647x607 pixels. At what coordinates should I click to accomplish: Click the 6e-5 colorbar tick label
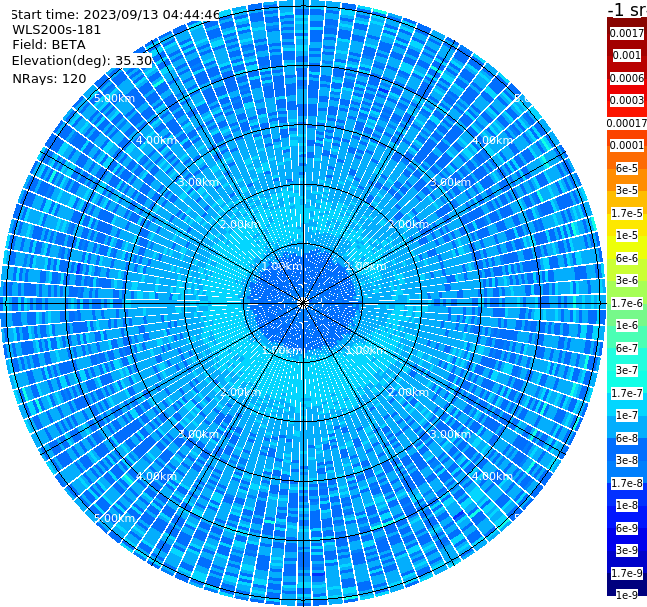click(x=627, y=168)
